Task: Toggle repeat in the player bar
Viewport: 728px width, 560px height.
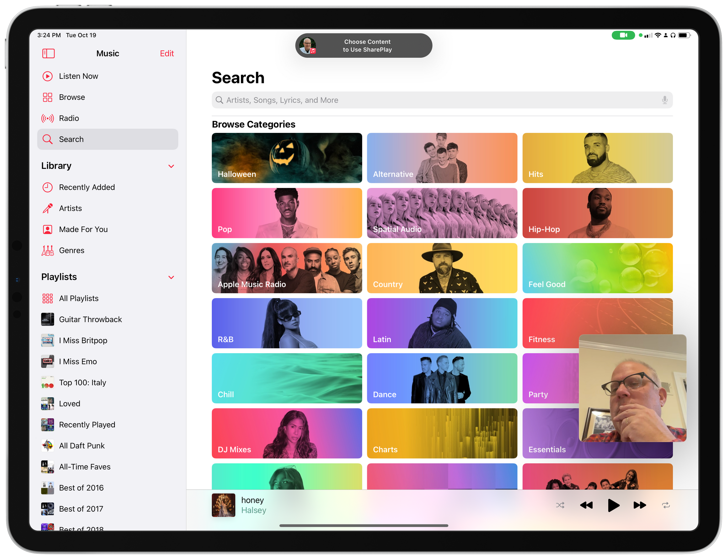Action: [x=666, y=505]
